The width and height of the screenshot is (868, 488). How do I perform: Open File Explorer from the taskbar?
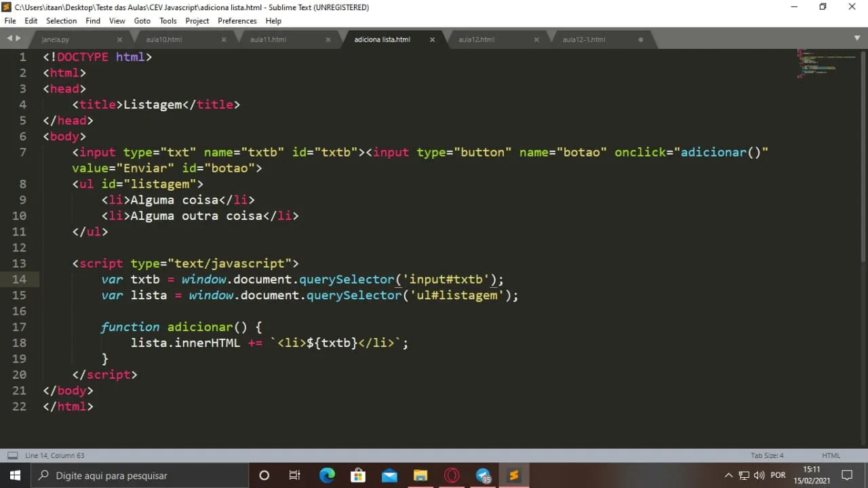click(420, 475)
